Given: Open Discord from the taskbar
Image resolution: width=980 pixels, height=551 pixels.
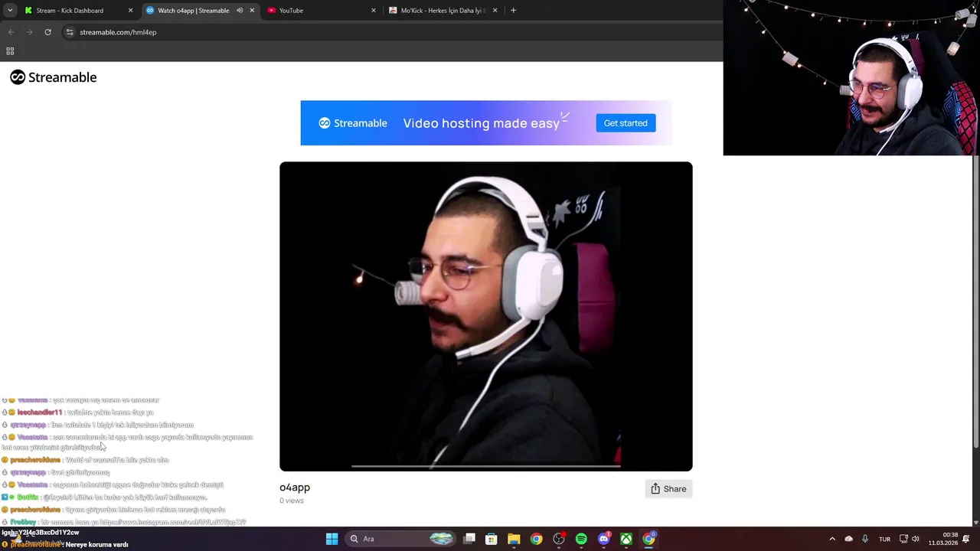Looking at the screenshot, I should point(603,539).
